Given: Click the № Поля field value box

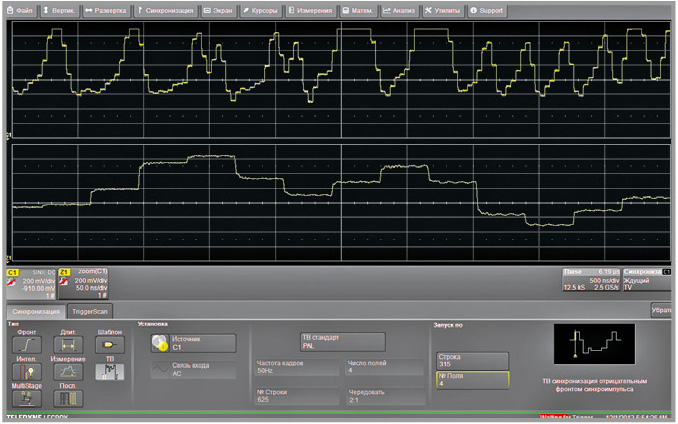Looking at the screenshot, I should point(472,379).
